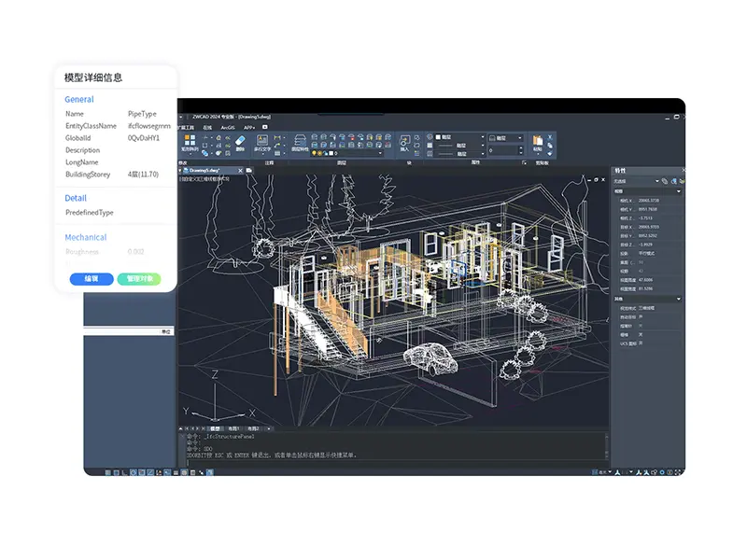Click the transparency stepper arrows

521,150
